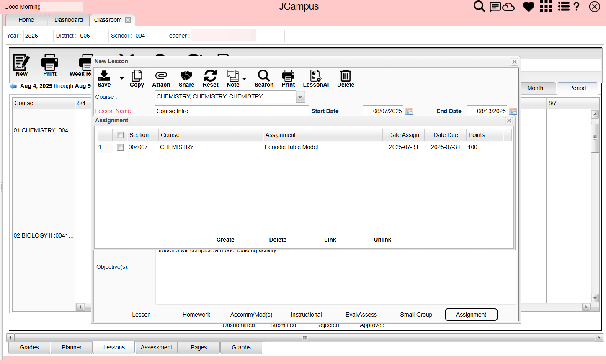The width and height of the screenshot is (606, 364).
Task: Click Create assignment button
Action: pyautogui.click(x=225, y=240)
